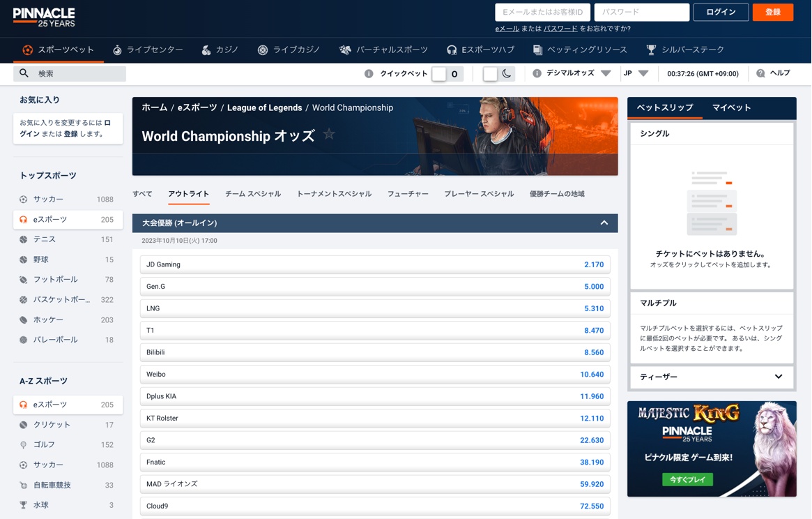Click the search magnifier icon
812x519 pixels.
tap(24, 73)
